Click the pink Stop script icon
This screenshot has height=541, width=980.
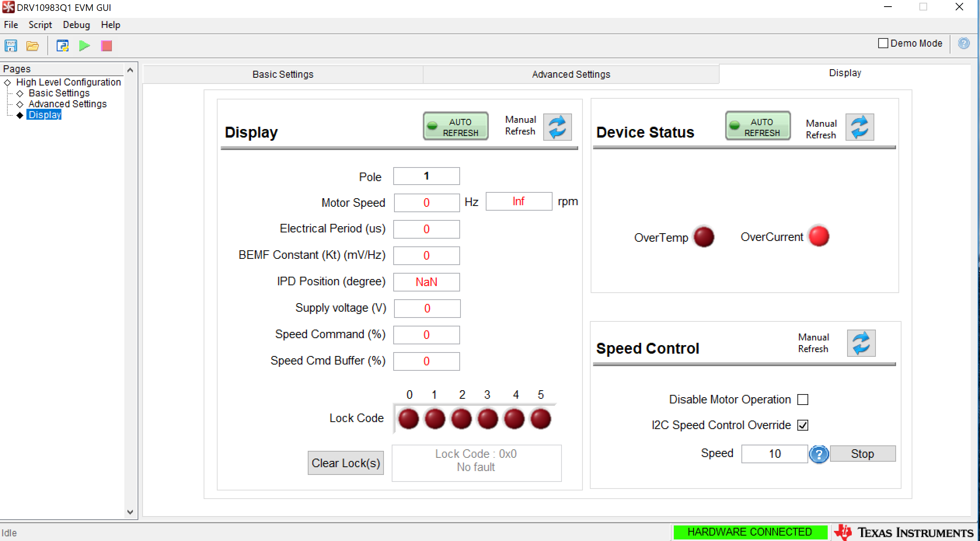(x=106, y=46)
